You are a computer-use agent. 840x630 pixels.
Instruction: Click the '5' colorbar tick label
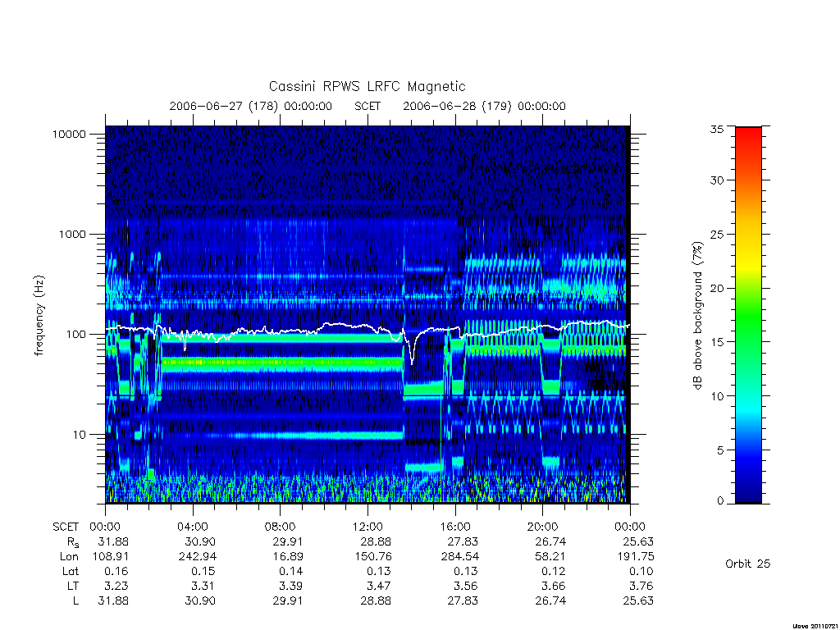click(719, 450)
